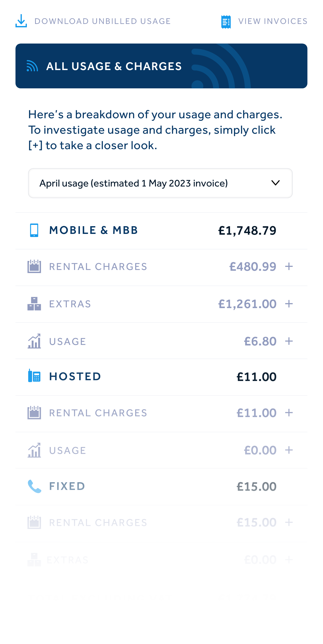Click the calendar icon beside Hosted Rental Charges
This screenshot has width=323, height=644.
pyautogui.click(x=34, y=413)
